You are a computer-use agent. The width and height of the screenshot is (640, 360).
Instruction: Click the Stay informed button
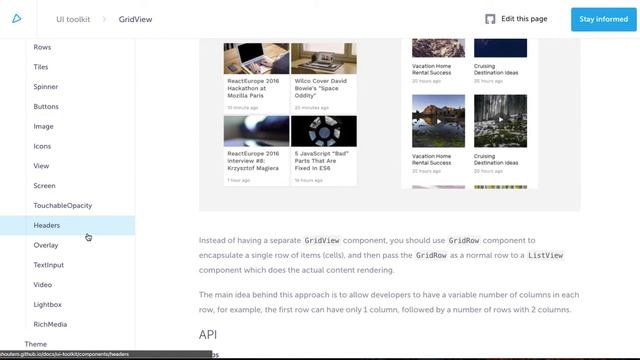tap(604, 19)
